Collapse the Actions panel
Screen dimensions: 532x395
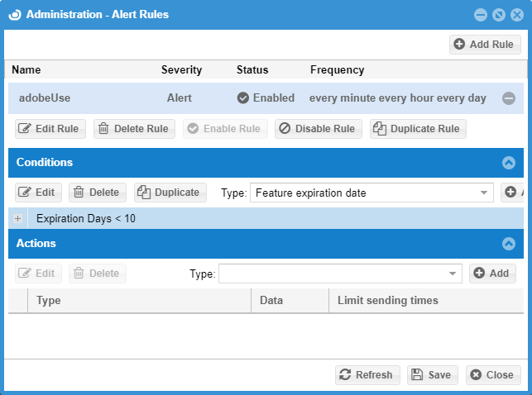(x=509, y=244)
